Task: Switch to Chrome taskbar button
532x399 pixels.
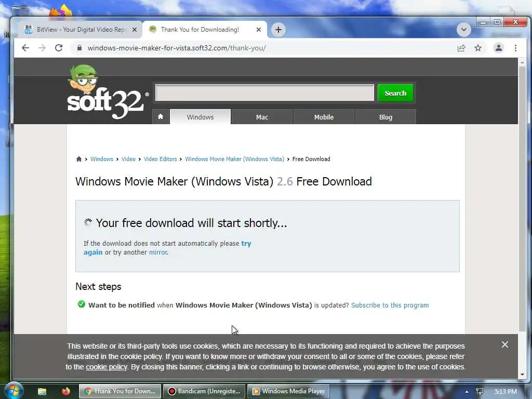Action: pos(120,391)
